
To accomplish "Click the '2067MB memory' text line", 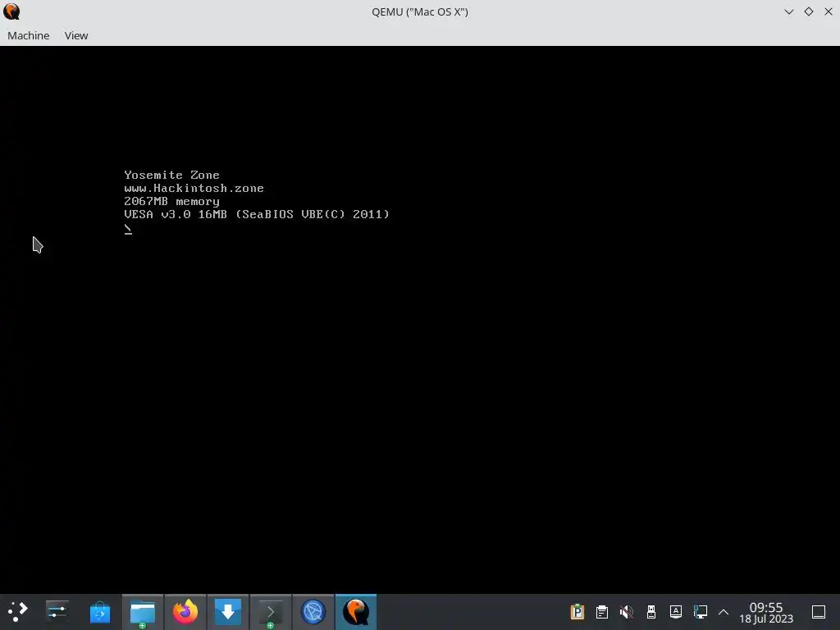I will tap(171, 202).
